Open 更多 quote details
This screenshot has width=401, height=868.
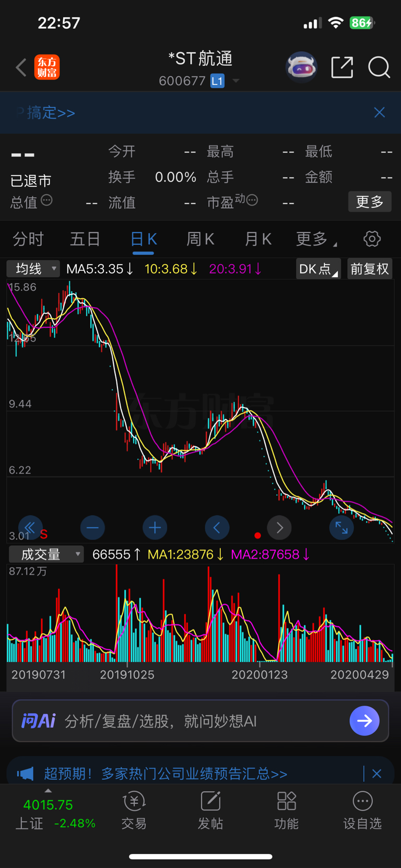(x=370, y=201)
